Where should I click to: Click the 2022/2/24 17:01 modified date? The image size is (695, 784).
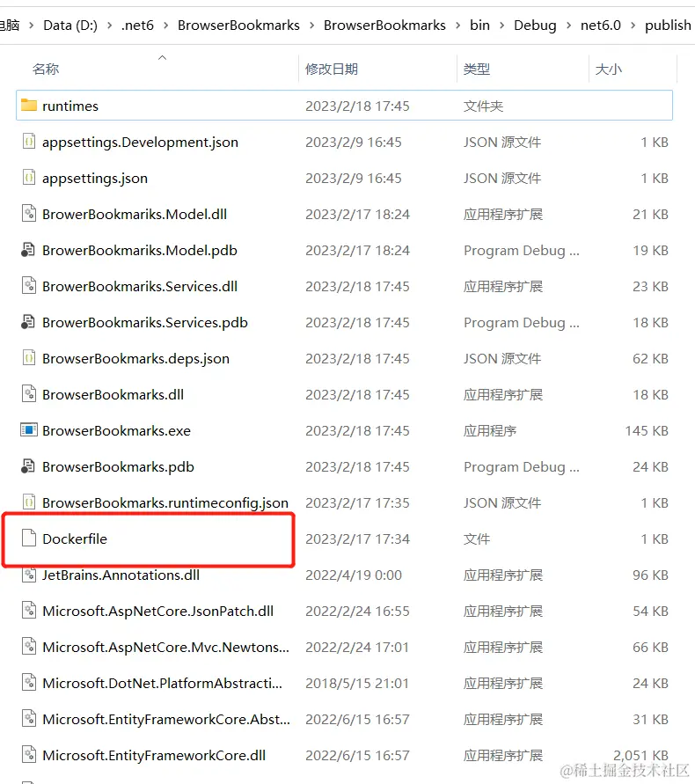(357, 647)
